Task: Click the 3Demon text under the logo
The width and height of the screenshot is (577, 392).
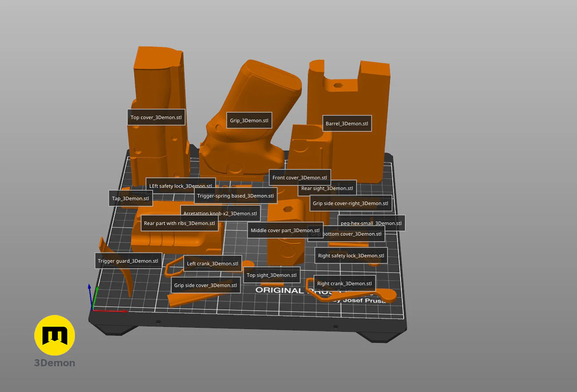Action: pos(55,363)
